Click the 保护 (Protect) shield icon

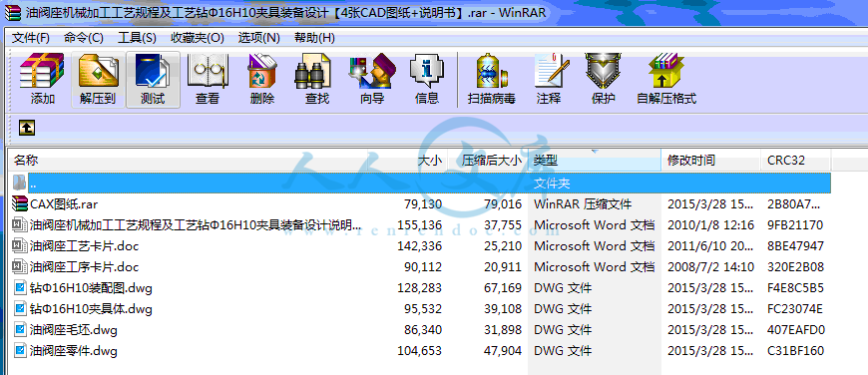click(x=603, y=71)
